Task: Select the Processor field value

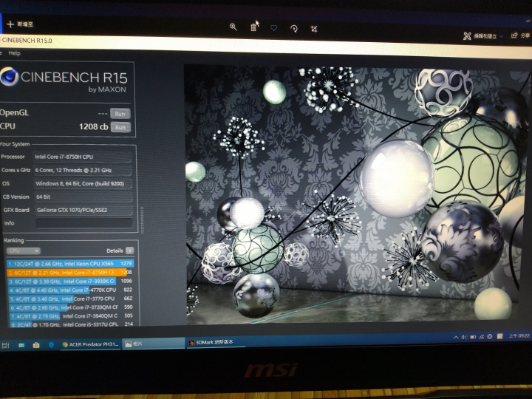Action: [x=83, y=157]
